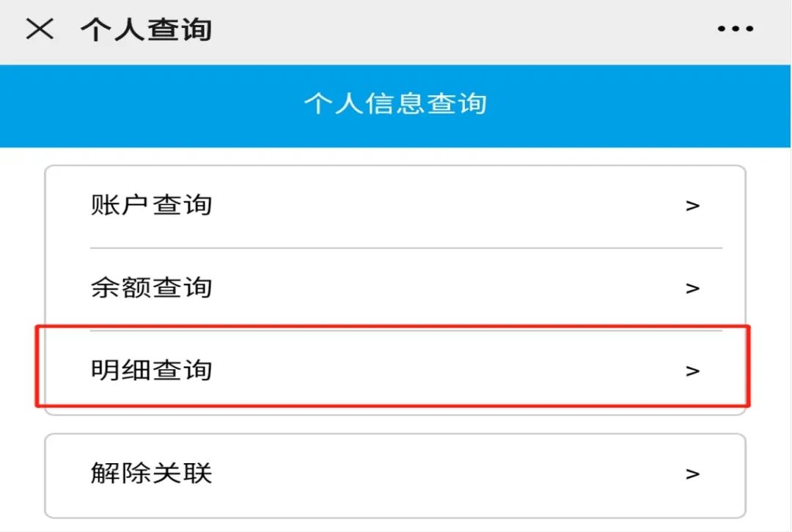792x532 pixels.
Task: Click the blue title bar area left of 个人信息查询
Action: [x=147, y=105]
